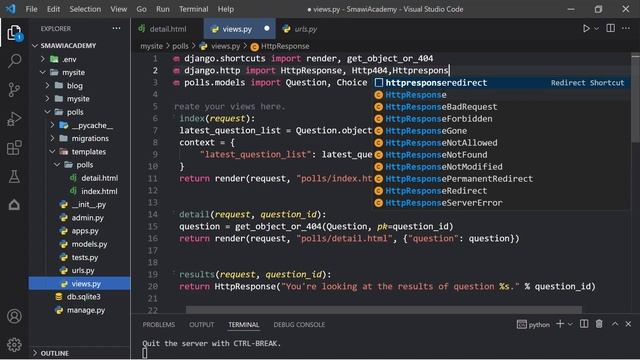Image resolution: width=640 pixels, height=360 pixels.
Task: Expand the .env folder
Action: (79, 59)
